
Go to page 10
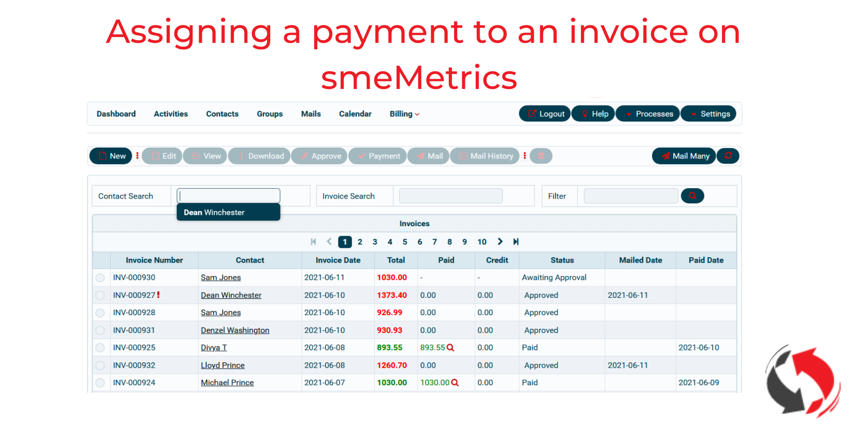[x=482, y=242]
